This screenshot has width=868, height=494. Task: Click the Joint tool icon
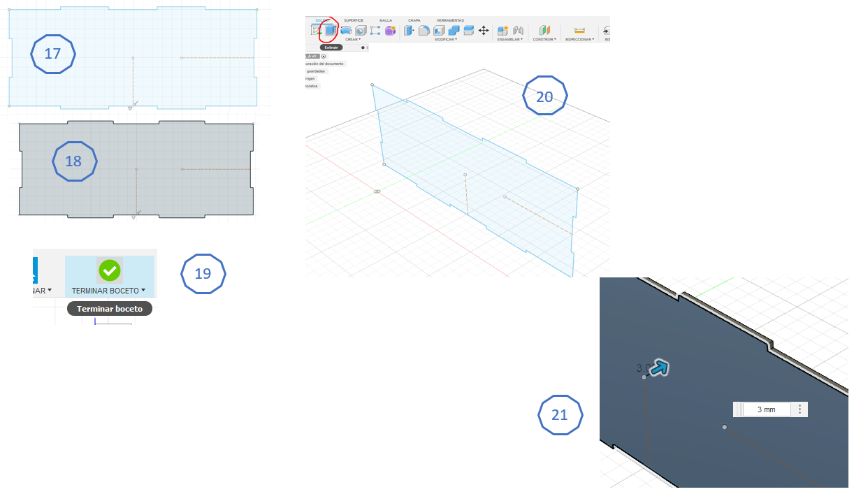click(x=519, y=31)
